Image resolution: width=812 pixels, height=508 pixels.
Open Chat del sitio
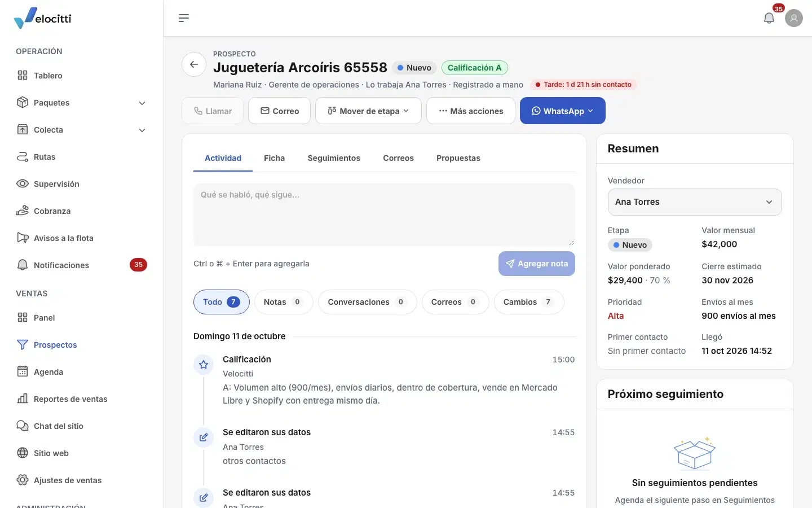pyautogui.click(x=82, y=426)
